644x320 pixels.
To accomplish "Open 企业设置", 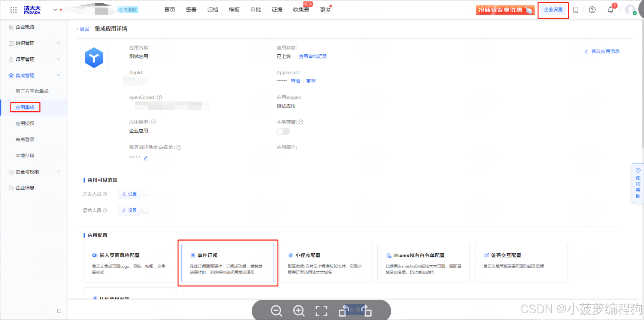I will 553,10.
